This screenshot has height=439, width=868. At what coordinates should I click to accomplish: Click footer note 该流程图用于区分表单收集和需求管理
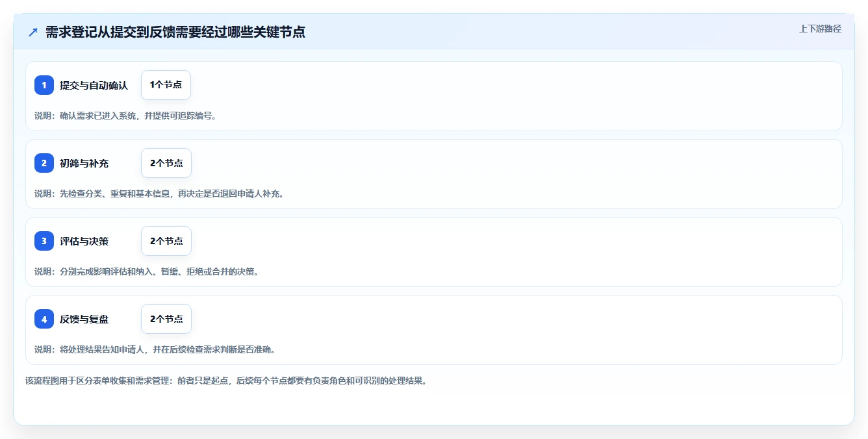pyautogui.click(x=98, y=381)
